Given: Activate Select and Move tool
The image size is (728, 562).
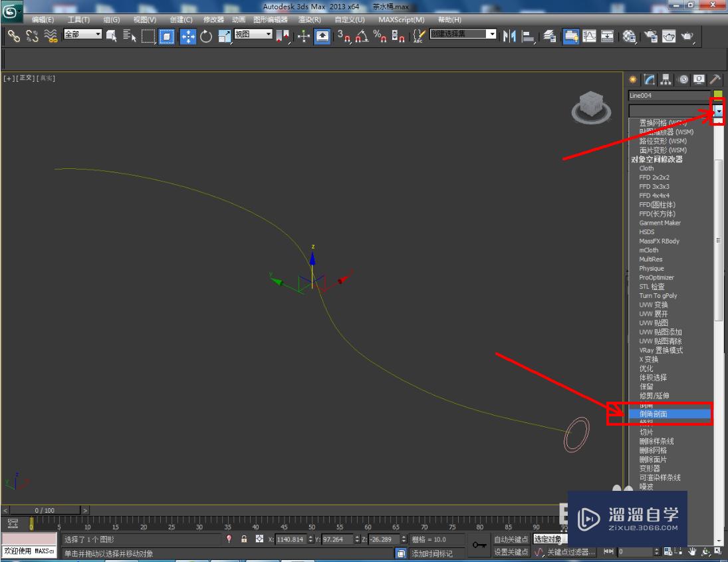Looking at the screenshot, I should [187, 36].
